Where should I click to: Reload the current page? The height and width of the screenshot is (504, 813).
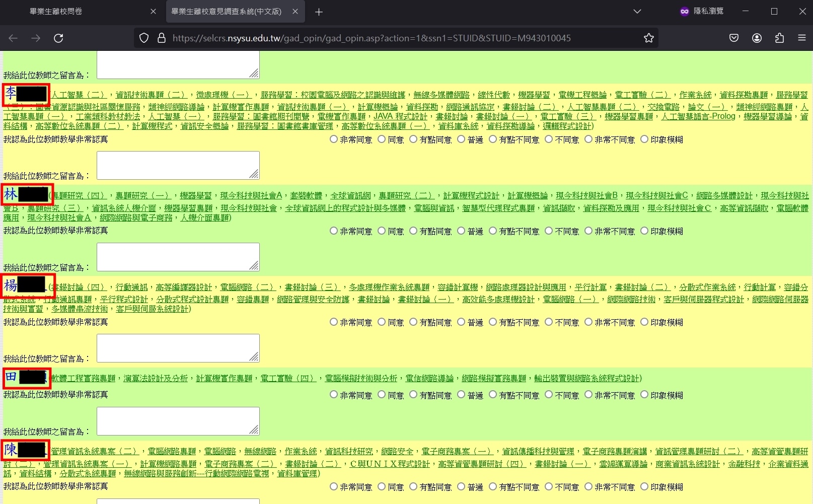(x=58, y=38)
